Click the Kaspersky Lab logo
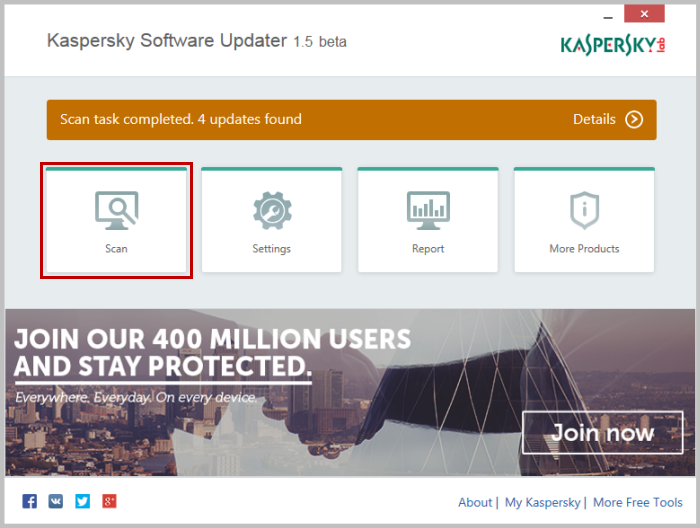The height and width of the screenshot is (528, 700). click(612, 45)
